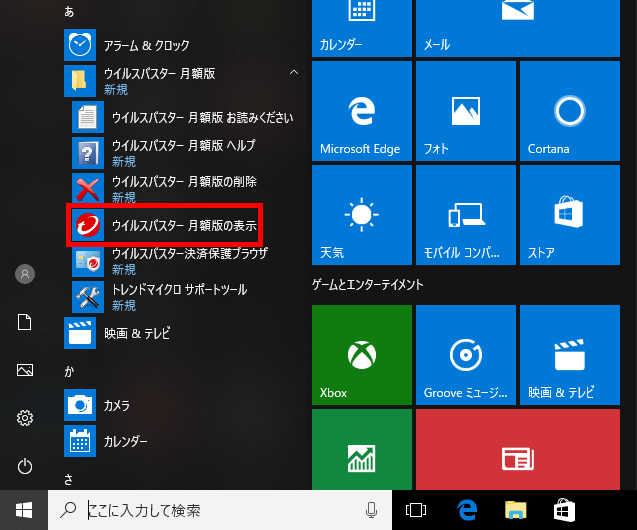Open the Groove ミュージック tile
The height and width of the screenshot is (530, 637).
(465, 355)
